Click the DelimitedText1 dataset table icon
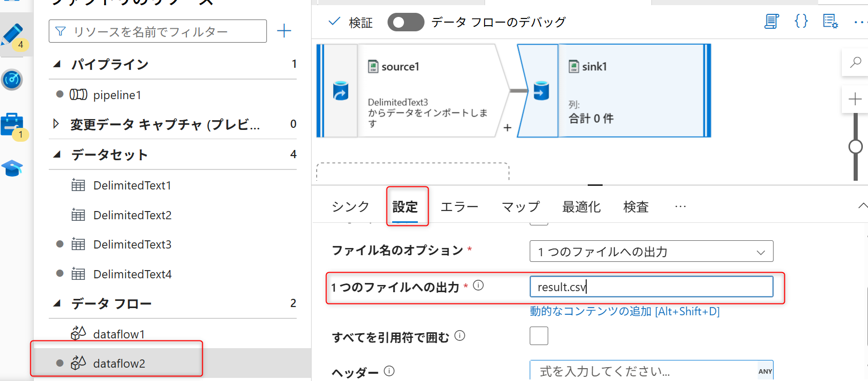The image size is (868, 381). click(78, 185)
